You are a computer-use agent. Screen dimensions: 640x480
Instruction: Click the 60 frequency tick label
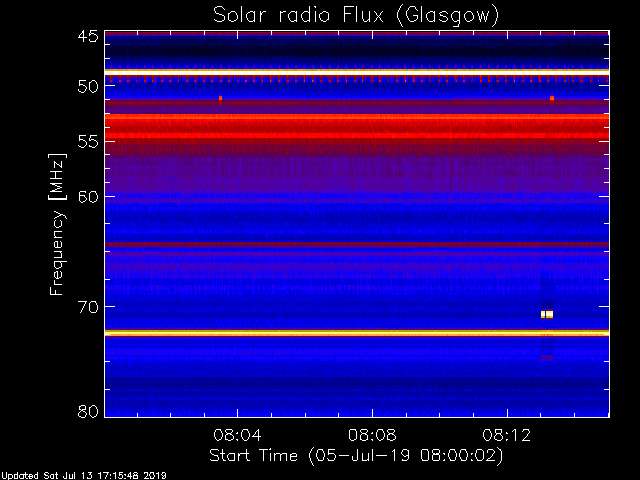pyautogui.click(x=88, y=197)
